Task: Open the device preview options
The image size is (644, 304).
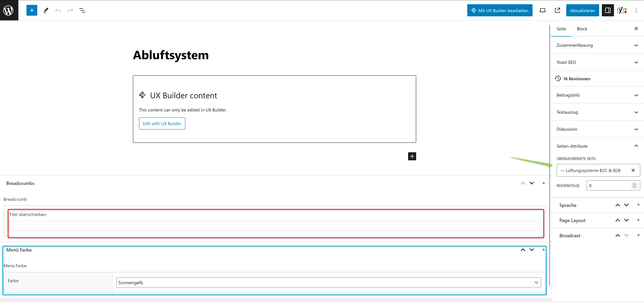Action: coord(542,10)
